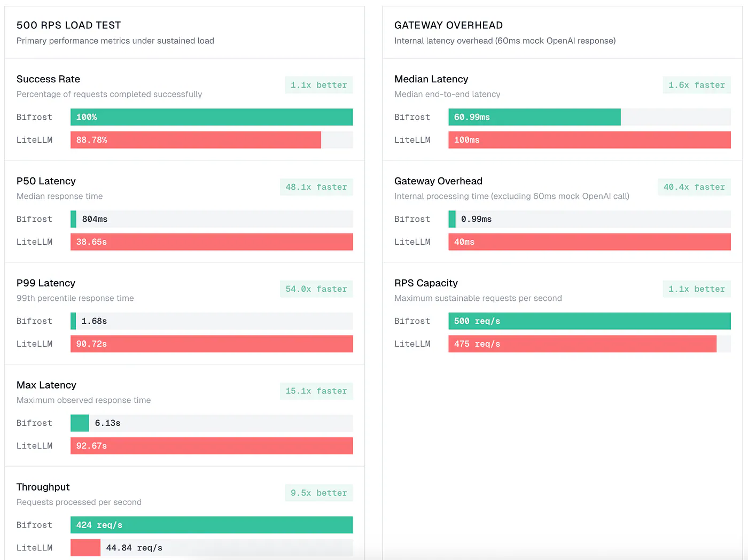748x560 pixels.
Task: Click the LiteLLM '475 req/s' capacity bar
Action: click(582, 344)
